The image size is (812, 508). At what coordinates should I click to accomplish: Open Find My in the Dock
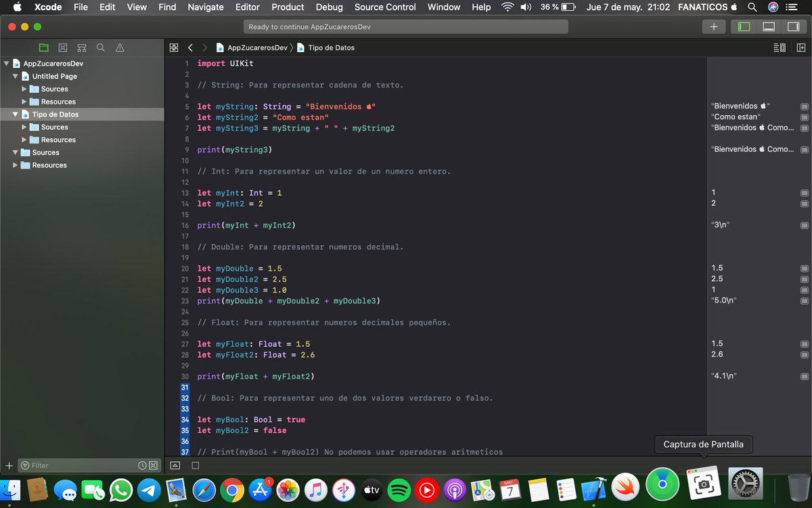[662, 483]
